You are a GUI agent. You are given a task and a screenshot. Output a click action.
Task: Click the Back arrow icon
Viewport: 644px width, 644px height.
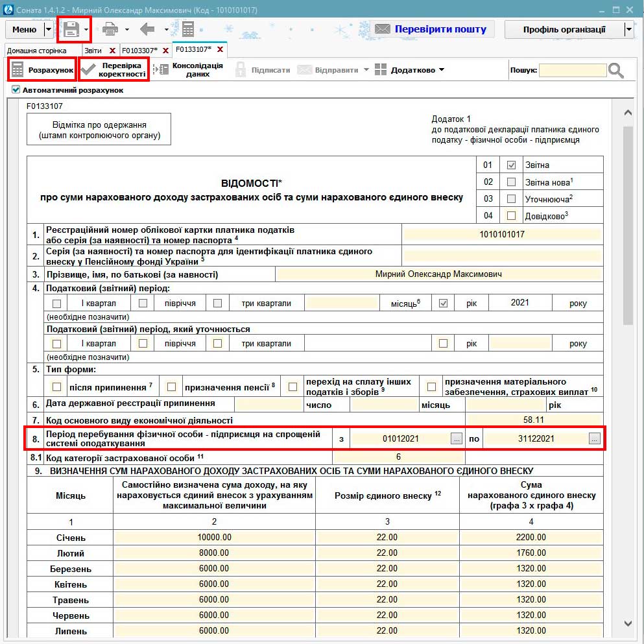147,29
